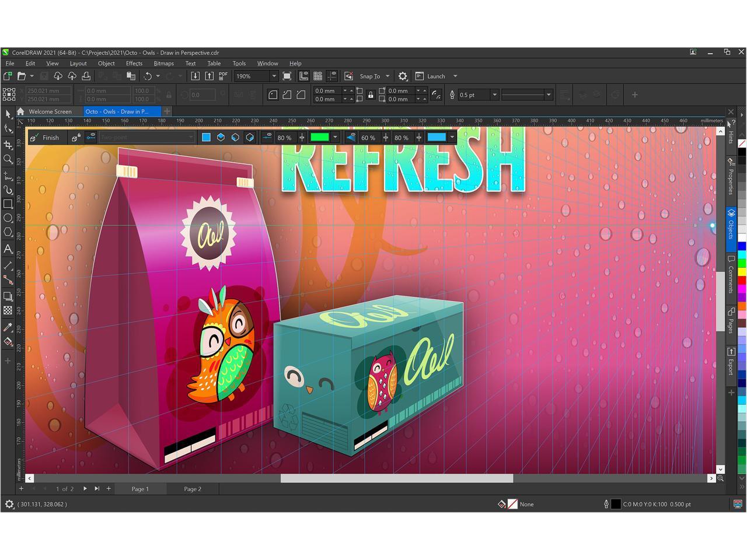
Task: Select the Zoom magnifier tool
Action: [x=8, y=159]
